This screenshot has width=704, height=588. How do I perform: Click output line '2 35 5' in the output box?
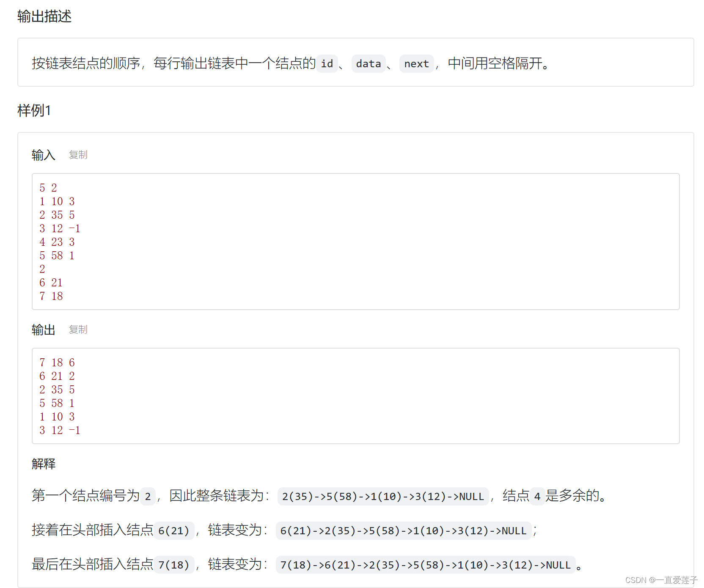[57, 390]
